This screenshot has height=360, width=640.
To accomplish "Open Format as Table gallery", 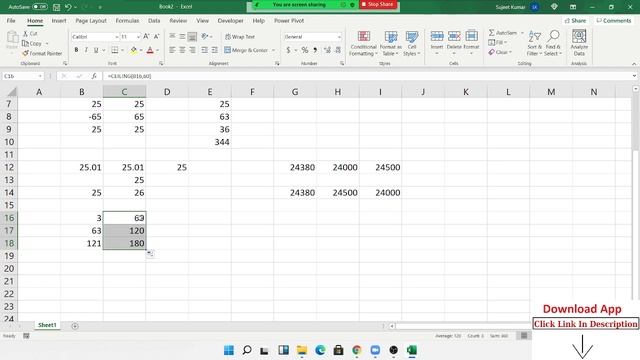I will click(x=391, y=43).
